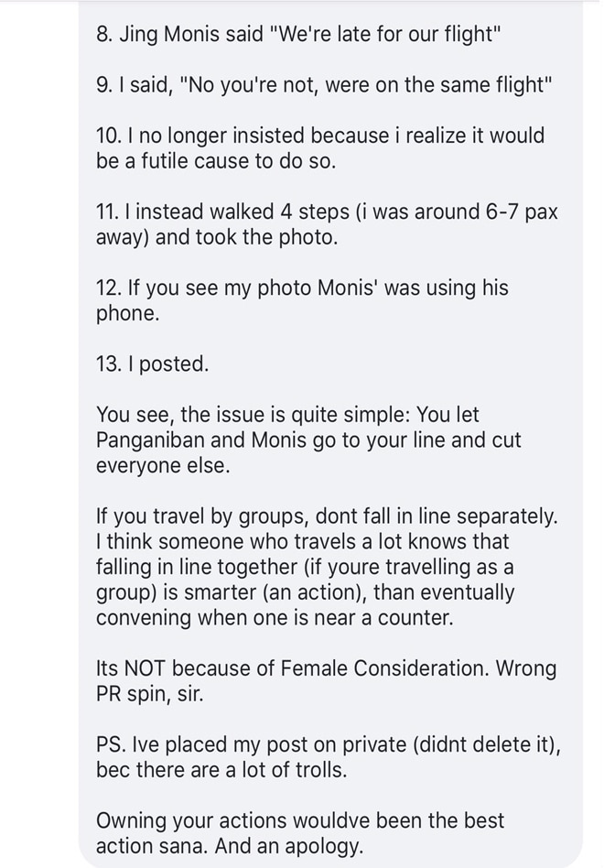This screenshot has width=604, height=868.
Task: Click the paragraph about traveling by groups
Action: [x=327, y=566]
